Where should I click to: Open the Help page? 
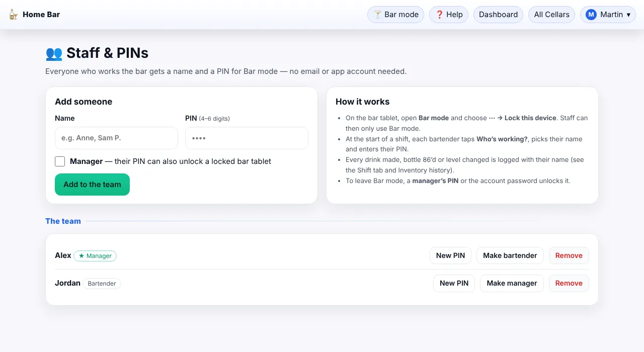449,15
